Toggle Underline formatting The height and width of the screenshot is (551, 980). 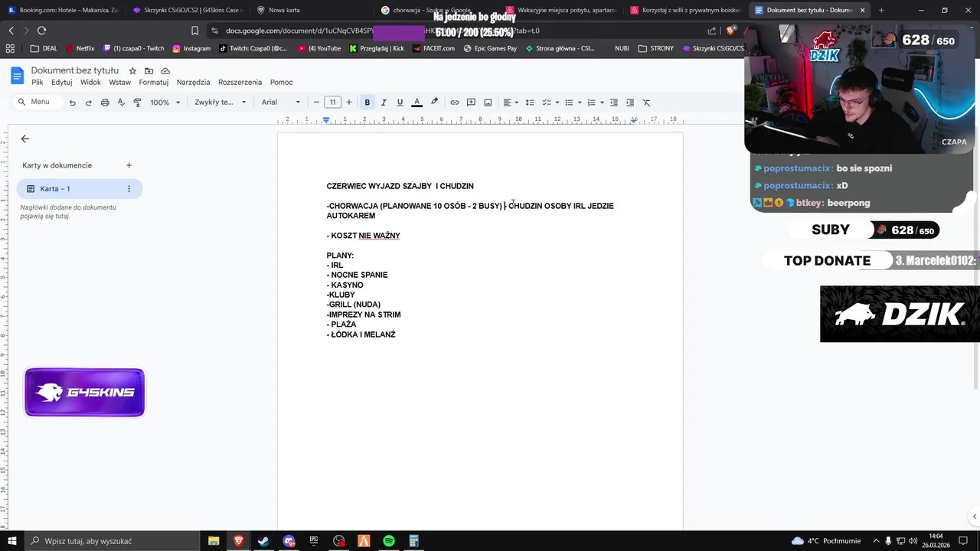click(x=400, y=103)
